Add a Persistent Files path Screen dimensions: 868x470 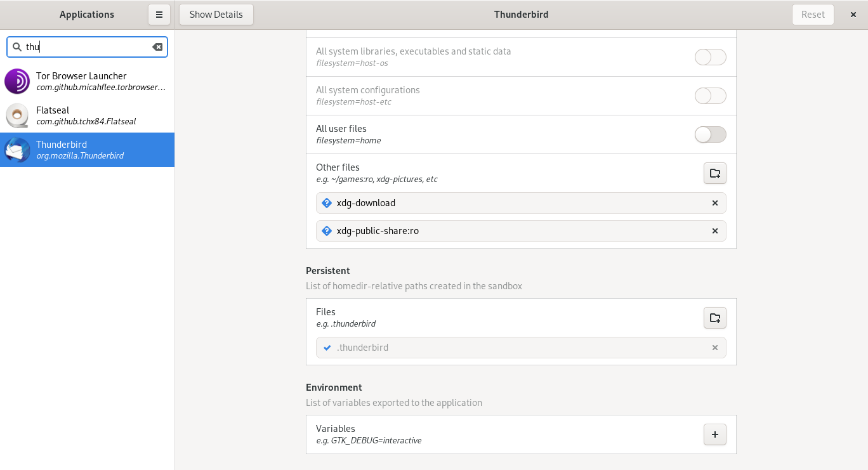715,318
